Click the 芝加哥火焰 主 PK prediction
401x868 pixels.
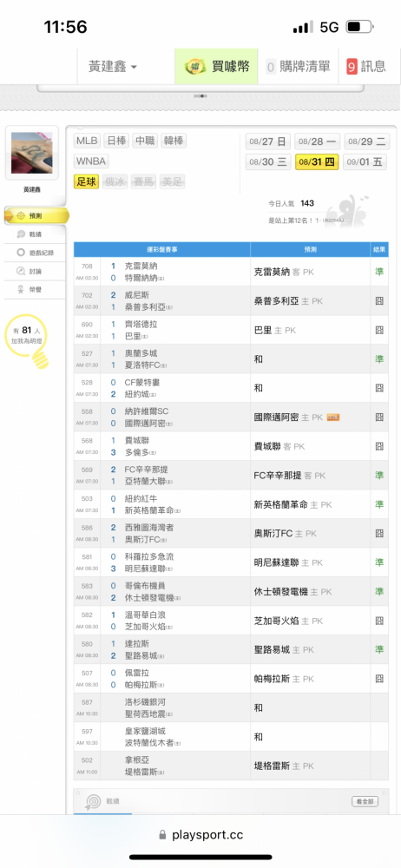coord(288,621)
